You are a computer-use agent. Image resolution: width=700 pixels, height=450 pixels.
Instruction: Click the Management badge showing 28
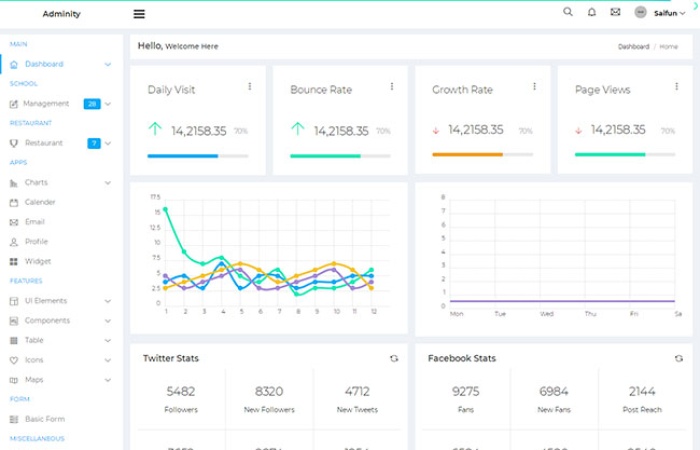pos(92,104)
